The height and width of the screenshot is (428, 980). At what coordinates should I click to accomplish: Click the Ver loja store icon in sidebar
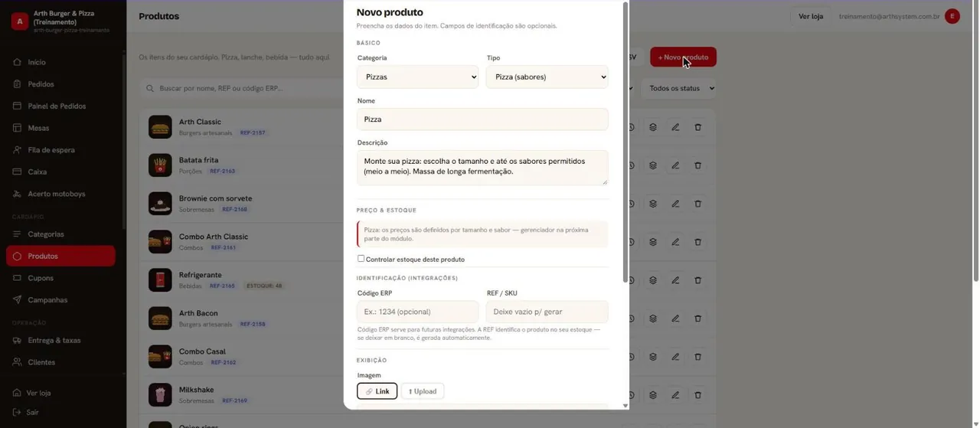point(17,393)
